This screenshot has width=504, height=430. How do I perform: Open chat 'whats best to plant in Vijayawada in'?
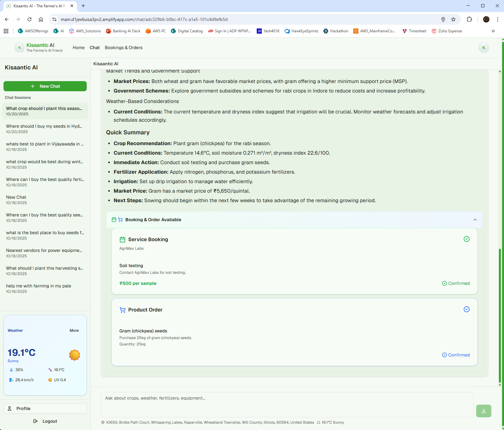(x=45, y=146)
